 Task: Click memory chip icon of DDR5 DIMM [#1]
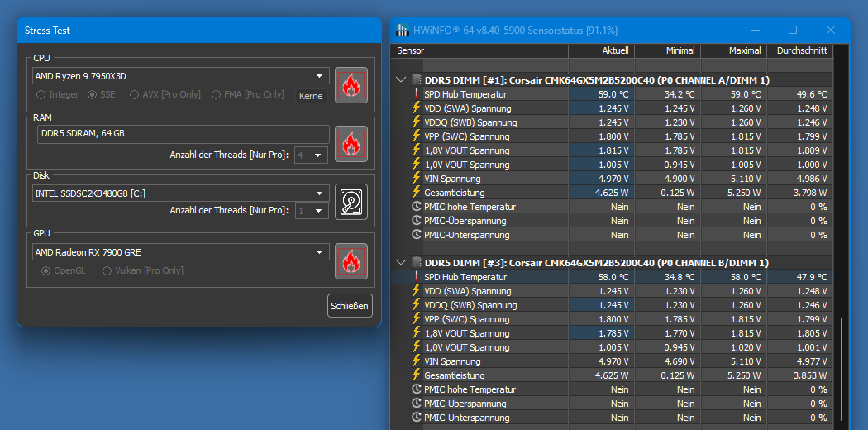coord(417,80)
